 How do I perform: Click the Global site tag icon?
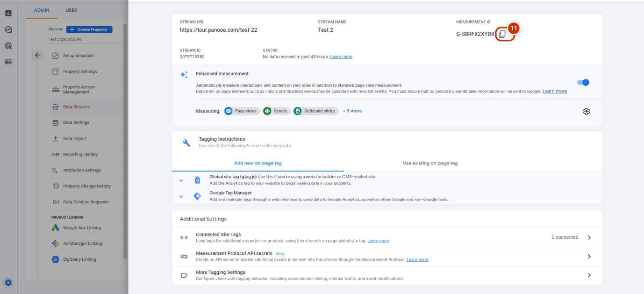[x=197, y=180]
